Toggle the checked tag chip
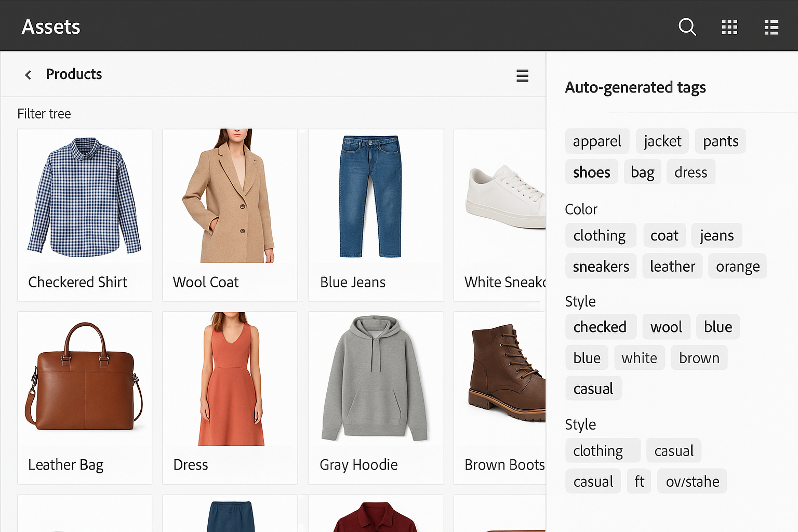Image resolution: width=798 pixels, height=532 pixels. click(x=600, y=327)
